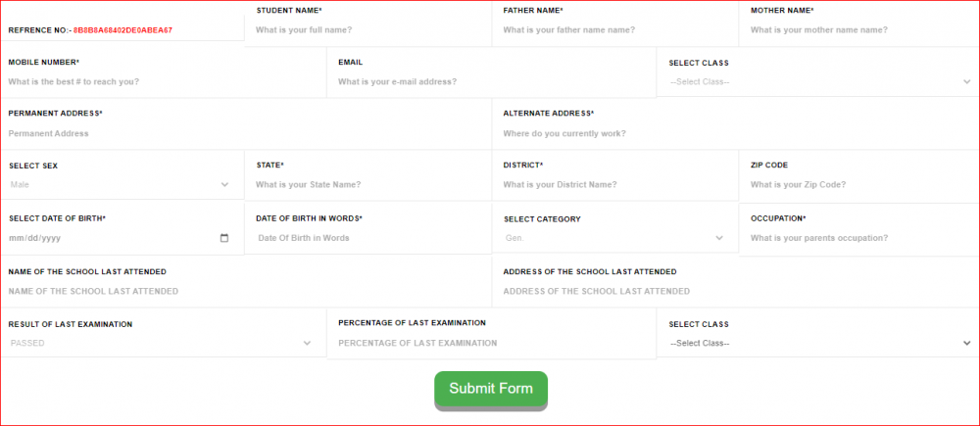Click into the Father Name field
Image resolution: width=980 pixels, height=426 pixels.
coord(614,30)
